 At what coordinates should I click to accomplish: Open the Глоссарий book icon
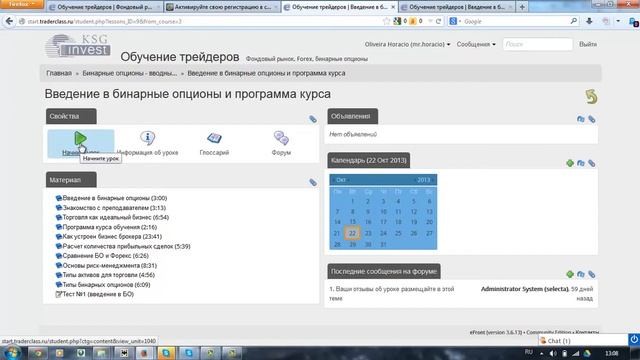point(214,138)
